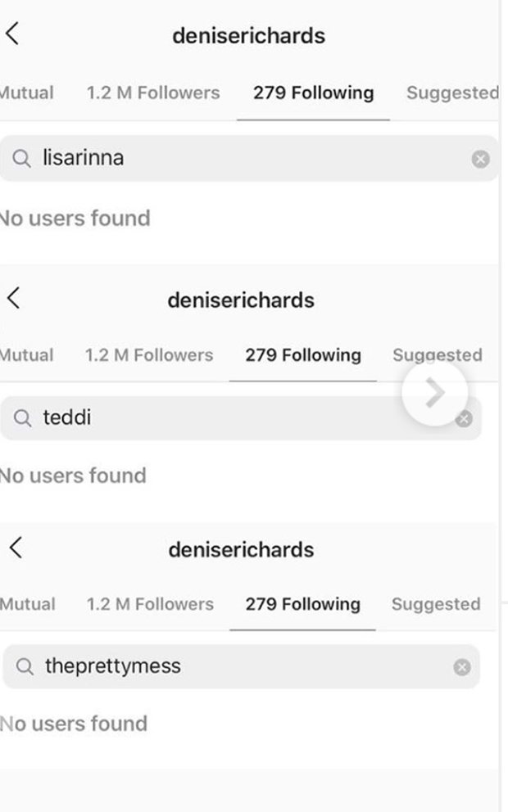This screenshot has height=812, width=508.
Task: Clear the lisarinna search text
Action: pos(480,159)
